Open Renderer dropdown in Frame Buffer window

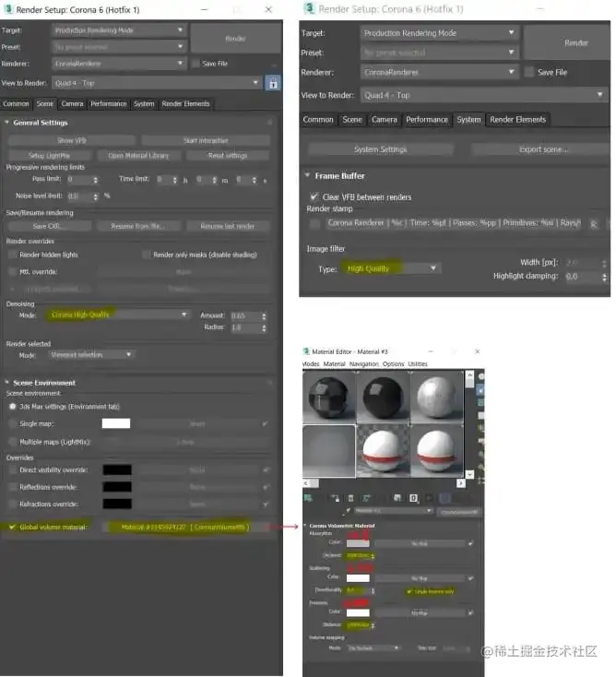tap(439, 72)
